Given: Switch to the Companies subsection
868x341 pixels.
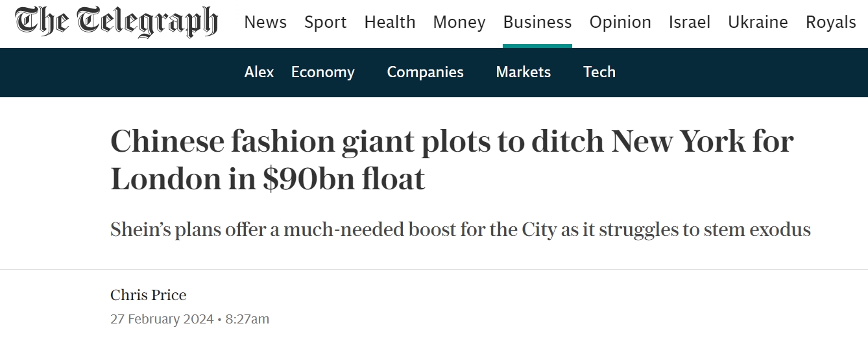Looking at the screenshot, I should pos(425,72).
